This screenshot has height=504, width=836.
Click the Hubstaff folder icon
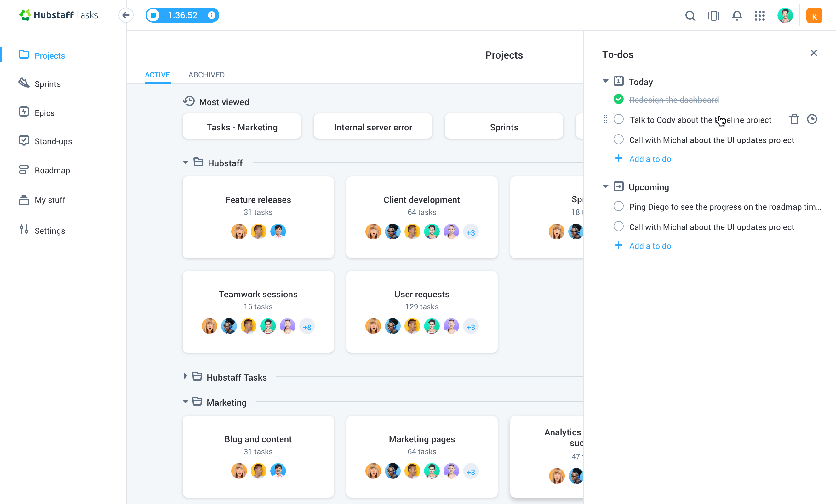[x=198, y=162]
